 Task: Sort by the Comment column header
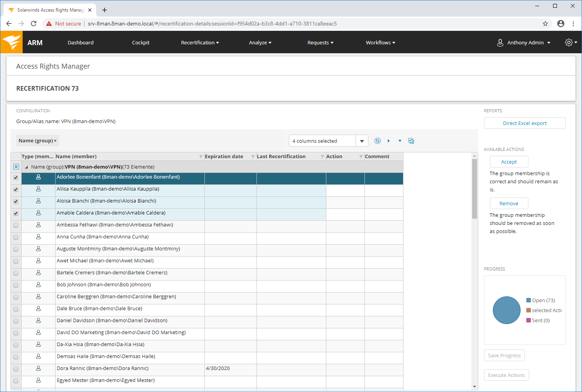377,156
